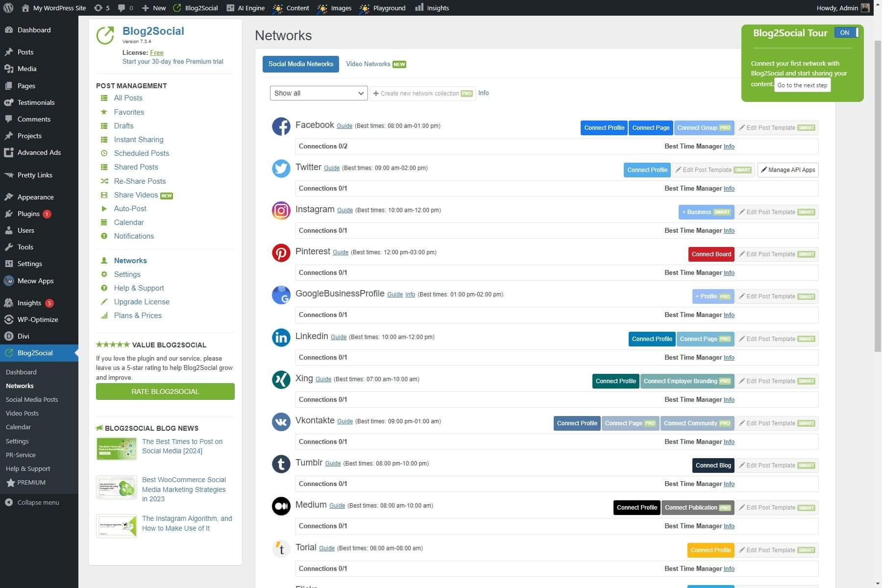Click the Tumblr logo icon
The image size is (882, 588).
281,464
